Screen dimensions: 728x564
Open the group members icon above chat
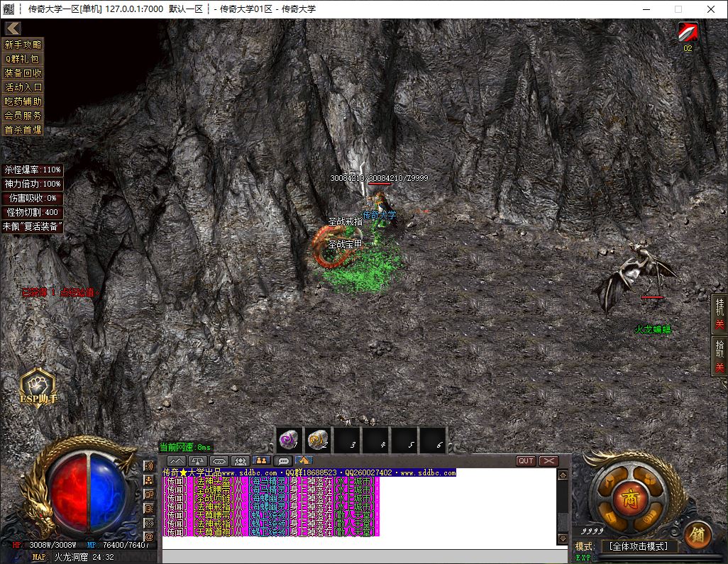(x=241, y=461)
